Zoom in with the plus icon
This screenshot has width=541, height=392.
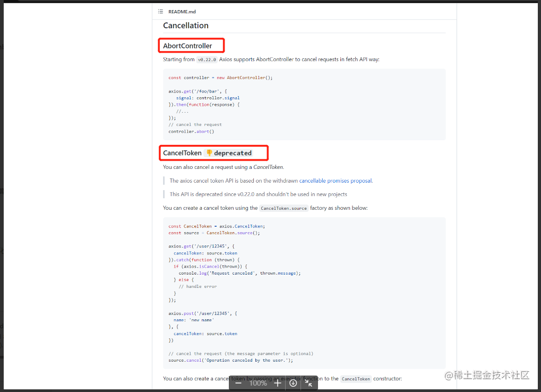point(277,383)
